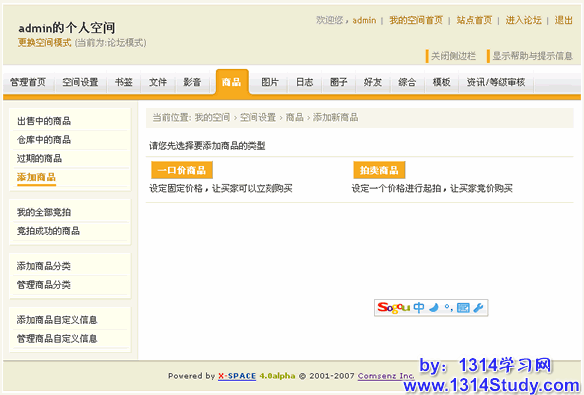Click the admin username link
Viewport: 584px width, 395px height.
(364, 20)
